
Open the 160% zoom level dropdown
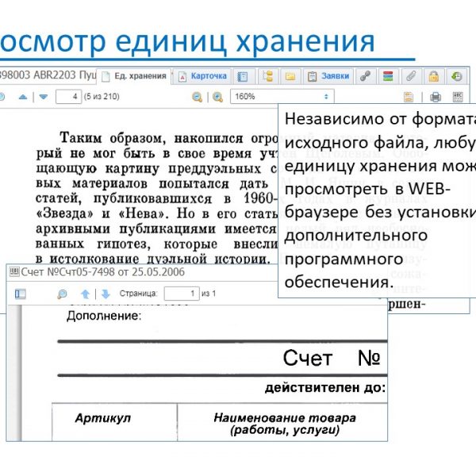pos(282,97)
